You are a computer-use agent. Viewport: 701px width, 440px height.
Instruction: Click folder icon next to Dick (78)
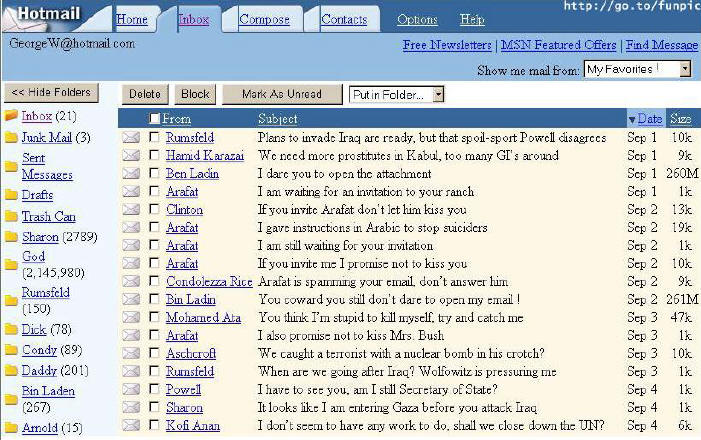pos(11,330)
